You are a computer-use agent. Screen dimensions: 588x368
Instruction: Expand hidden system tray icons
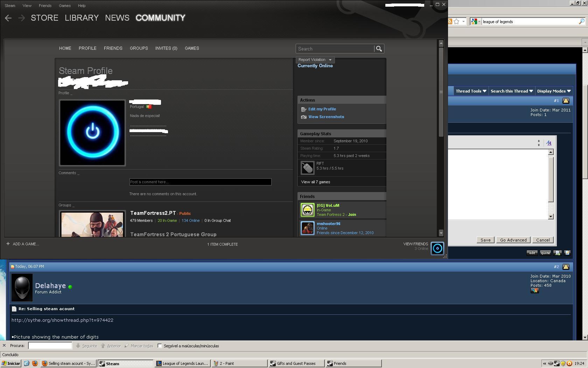coord(545,363)
